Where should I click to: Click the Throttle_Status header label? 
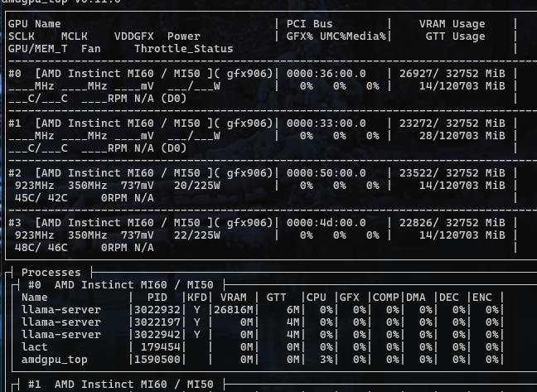[184, 49]
